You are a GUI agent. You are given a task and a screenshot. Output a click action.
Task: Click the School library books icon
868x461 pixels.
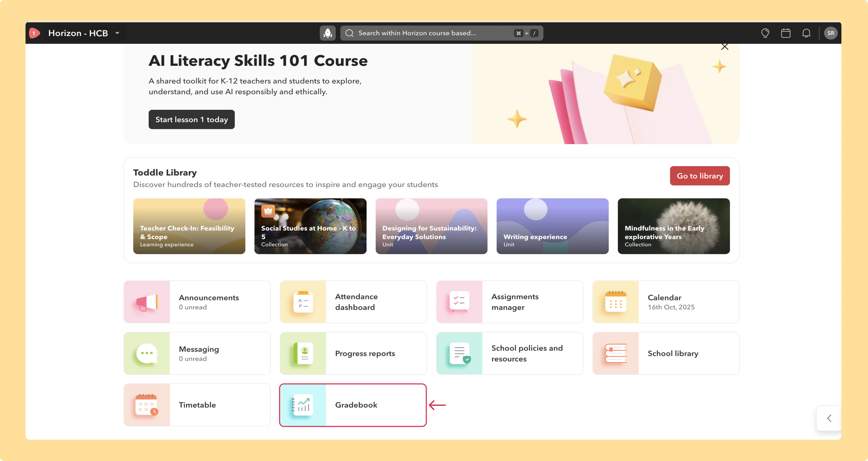tap(616, 353)
